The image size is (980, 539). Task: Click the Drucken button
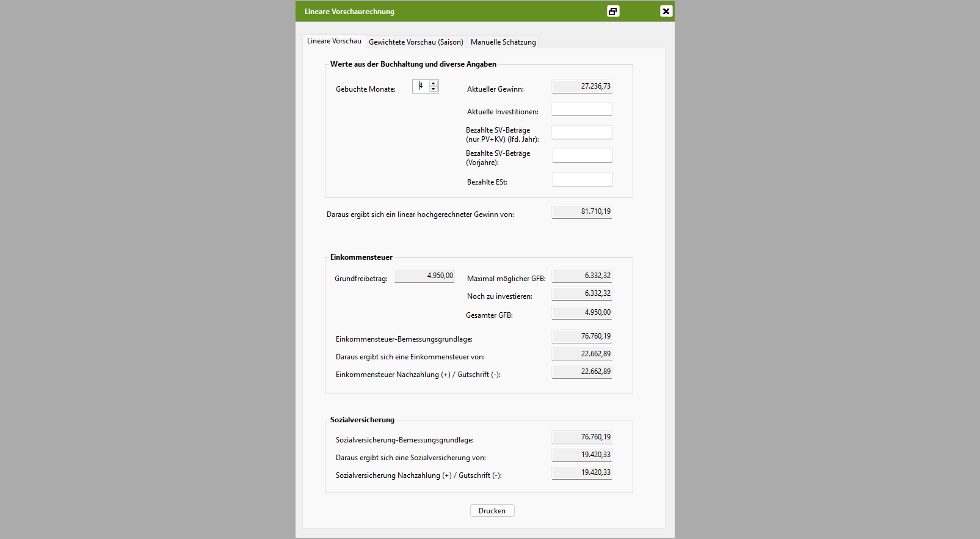492,511
